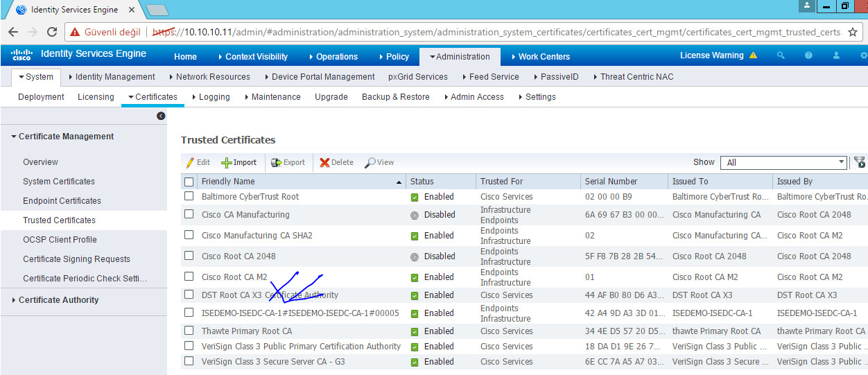Click Enabled status icon for Baltimore CyberTrust Root
Image resolution: width=868 pixels, height=375 pixels.
pos(415,197)
